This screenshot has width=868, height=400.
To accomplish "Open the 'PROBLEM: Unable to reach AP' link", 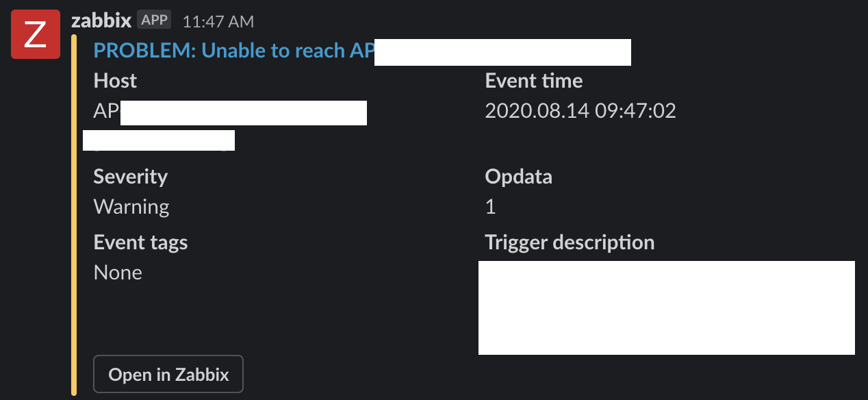I will click(x=233, y=50).
